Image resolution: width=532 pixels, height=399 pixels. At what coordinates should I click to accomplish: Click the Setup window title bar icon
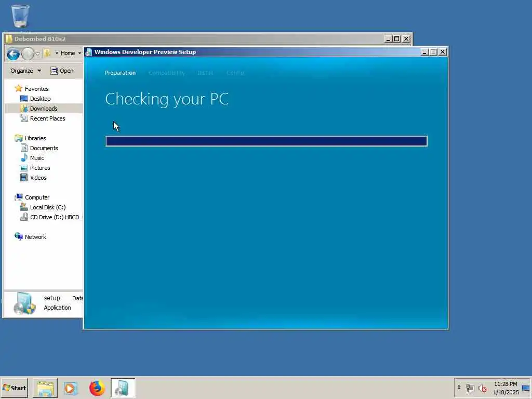pyautogui.click(x=89, y=52)
